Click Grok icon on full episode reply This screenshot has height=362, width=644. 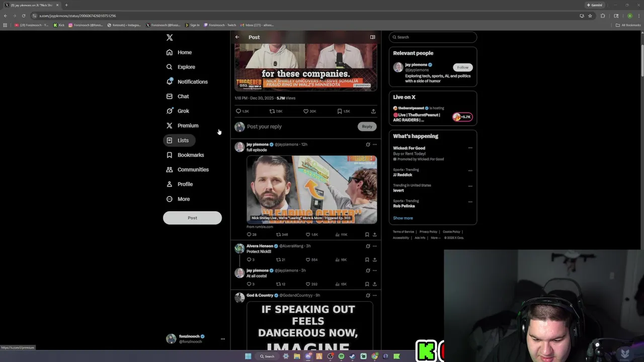point(368,145)
